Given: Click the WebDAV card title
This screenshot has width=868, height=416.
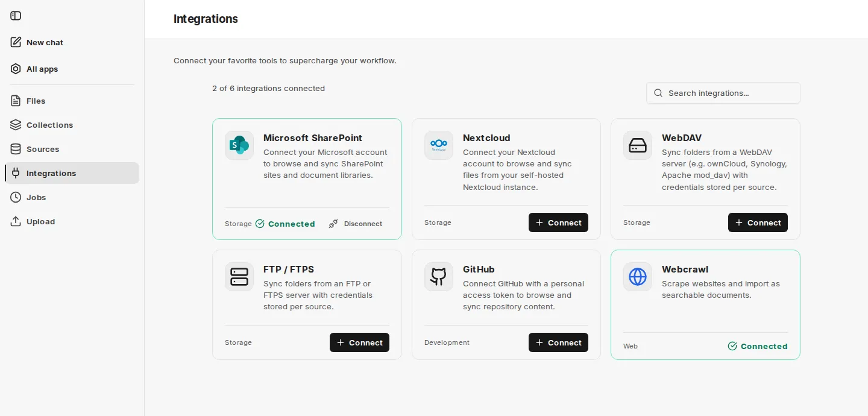Looking at the screenshot, I should pyautogui.click(x=682, y=137).
